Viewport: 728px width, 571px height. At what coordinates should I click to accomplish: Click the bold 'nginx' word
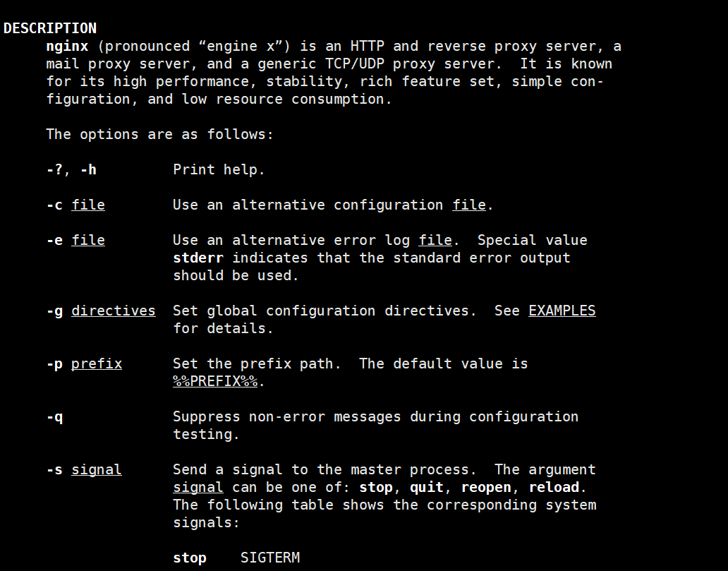(67, 46)
